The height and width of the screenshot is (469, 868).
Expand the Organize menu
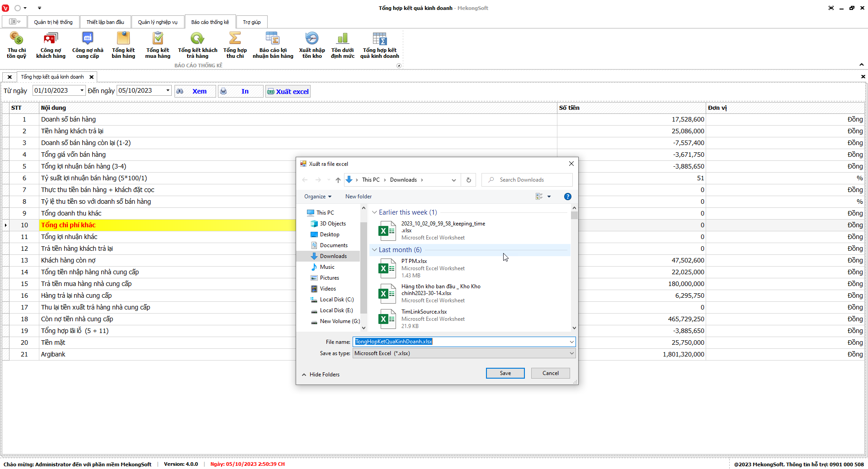click(x=317, y=197)
